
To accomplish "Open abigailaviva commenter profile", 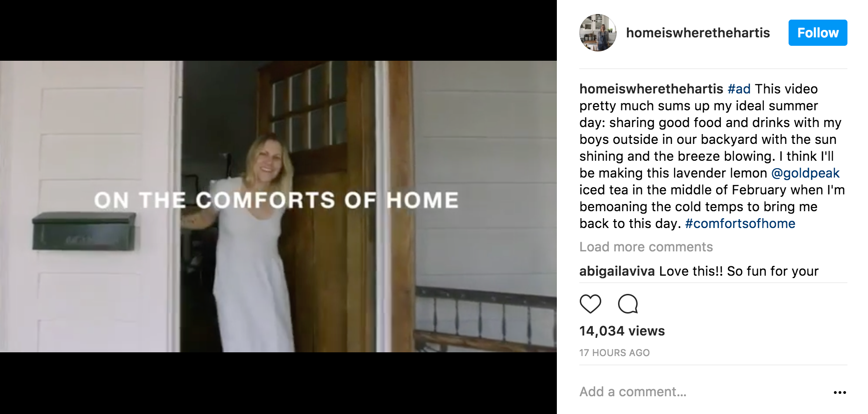I will (617, 271).
